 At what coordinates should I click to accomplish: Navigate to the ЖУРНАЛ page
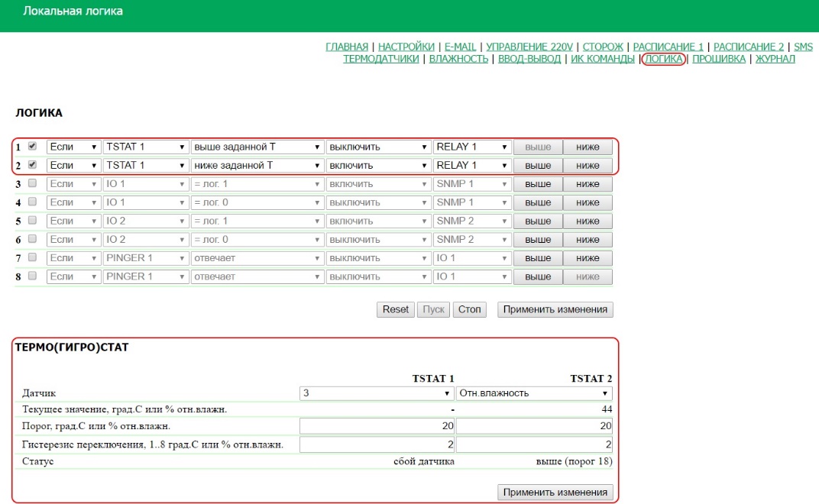pyautogui.click(x=775, y=59)
